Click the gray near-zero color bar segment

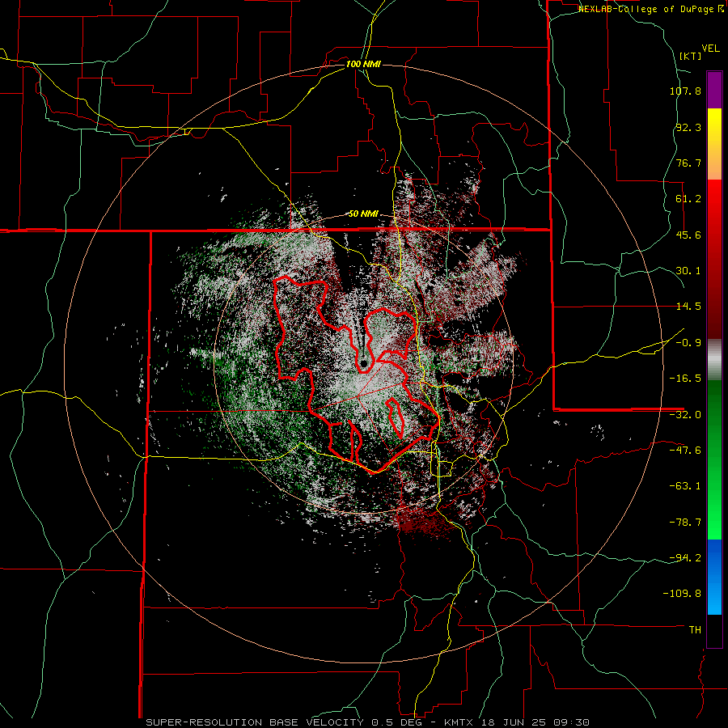click(714, 360)
